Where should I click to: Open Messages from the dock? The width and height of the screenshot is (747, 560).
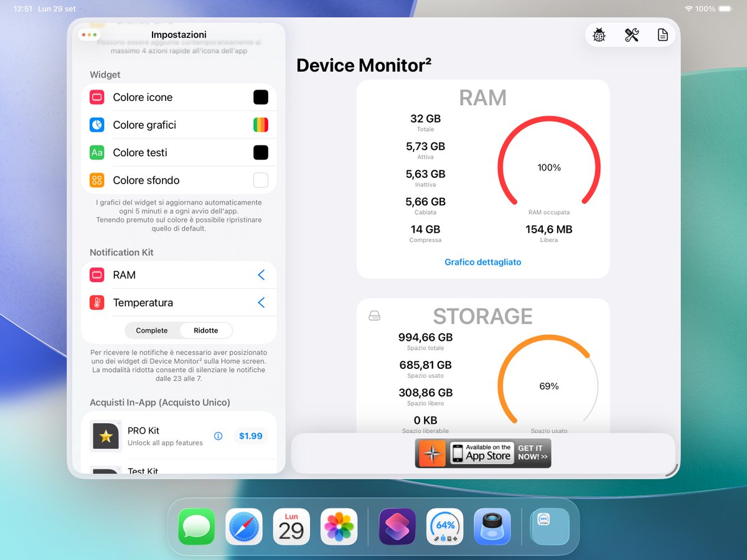coord(196,527)
